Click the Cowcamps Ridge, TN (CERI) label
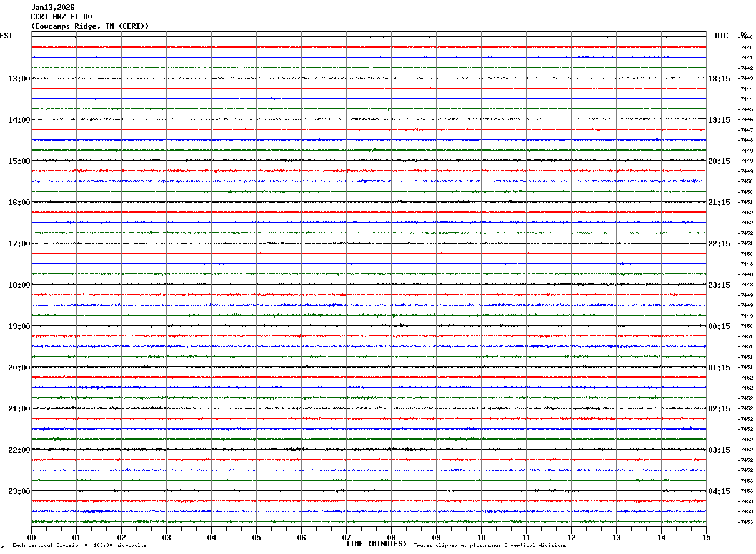The height and width of the screenshot is (554, 756). click(x=90, y=26)
